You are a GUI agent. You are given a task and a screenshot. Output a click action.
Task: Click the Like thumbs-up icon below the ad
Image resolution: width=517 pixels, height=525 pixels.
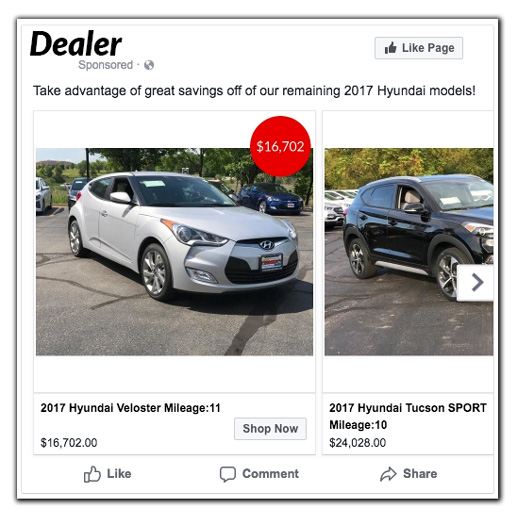(92, 474)
